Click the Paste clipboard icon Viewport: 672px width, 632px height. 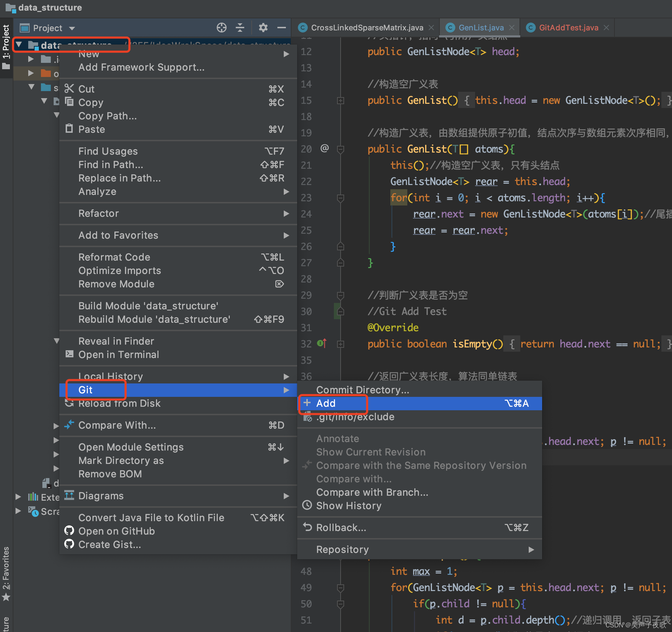pos(69,129)
